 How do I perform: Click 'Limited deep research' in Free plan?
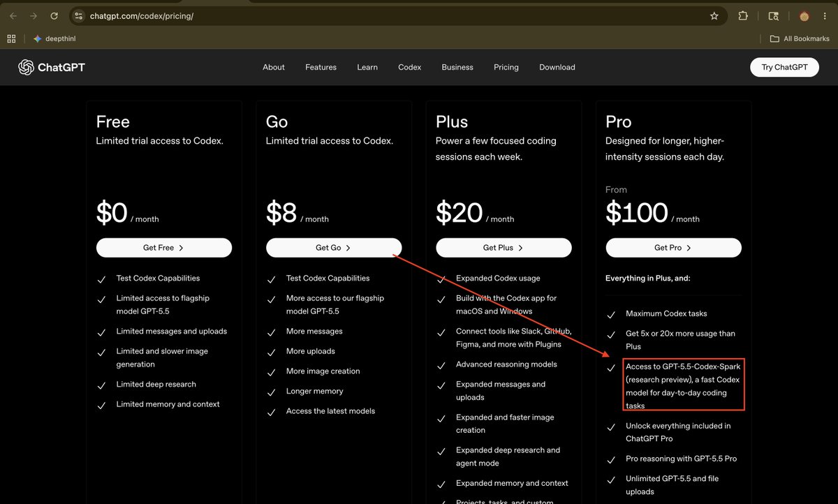[x=156, y=385]
